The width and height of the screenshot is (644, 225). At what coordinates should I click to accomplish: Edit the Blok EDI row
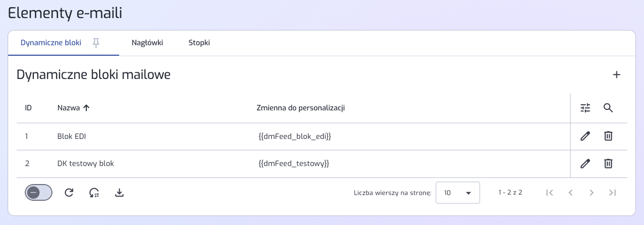click(x=585, y=136)
